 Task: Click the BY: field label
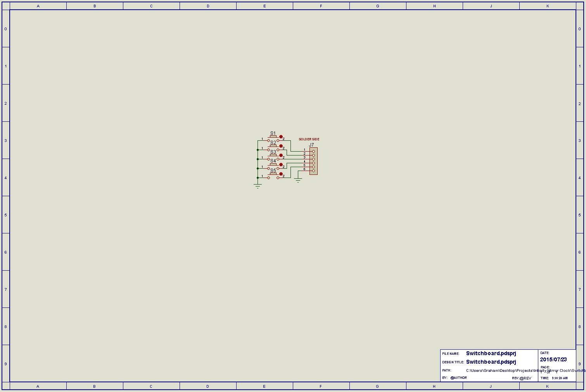click(444, 378)
